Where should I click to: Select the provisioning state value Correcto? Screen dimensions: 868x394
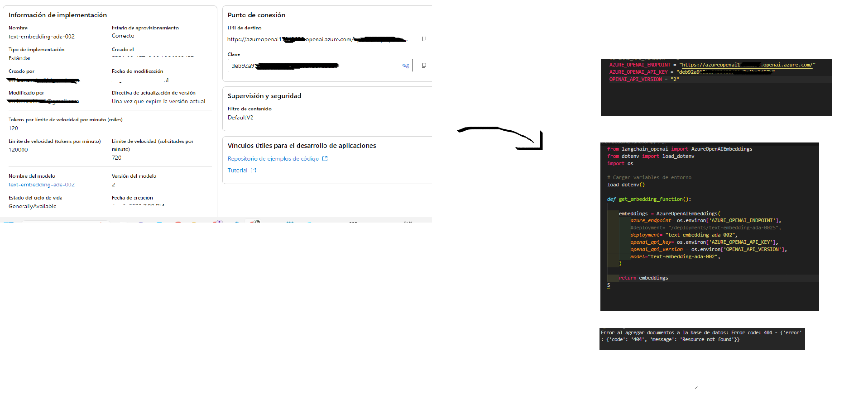click(123, 36)
